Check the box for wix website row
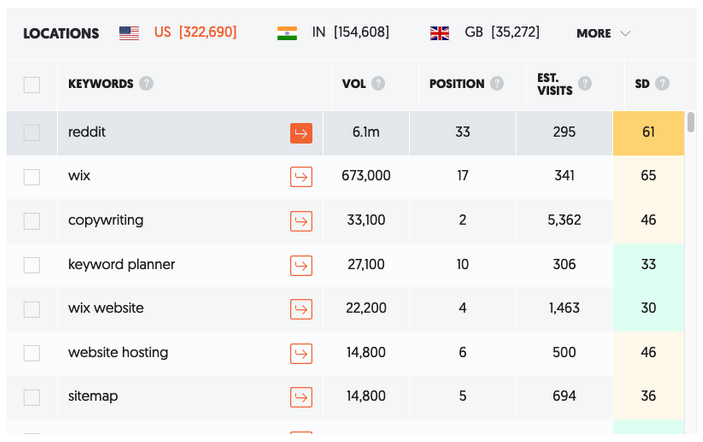This screenshot has width=703, height=442. 31,309
